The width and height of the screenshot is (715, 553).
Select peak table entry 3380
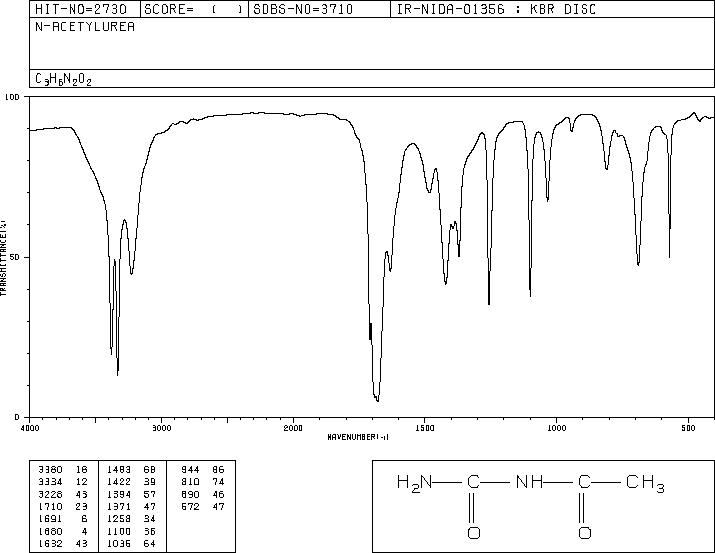pos(50,470)
